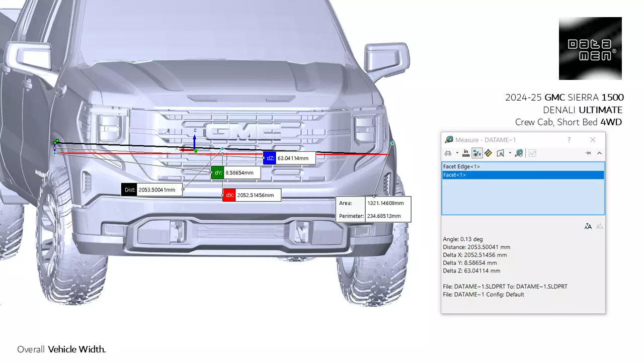The width and height of the screenshot is (644, 362).
Task: Click the Distance: 2053.50041 mm result line
Action: point(476,247)
